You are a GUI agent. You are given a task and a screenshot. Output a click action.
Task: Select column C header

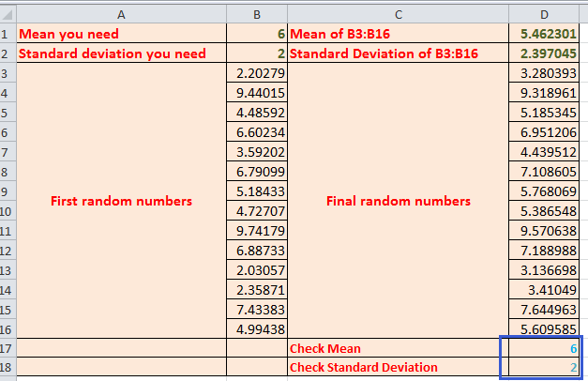pos(398,15)
